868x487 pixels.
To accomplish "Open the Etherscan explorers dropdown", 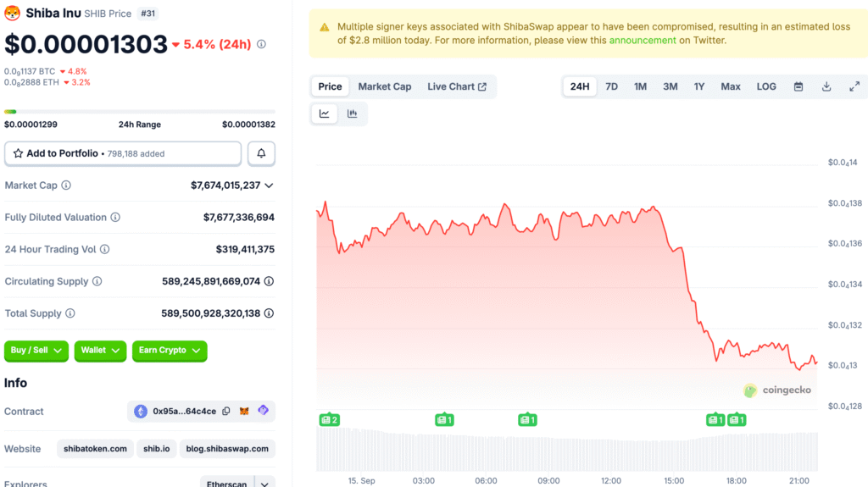I will click(x=237, y=484).
